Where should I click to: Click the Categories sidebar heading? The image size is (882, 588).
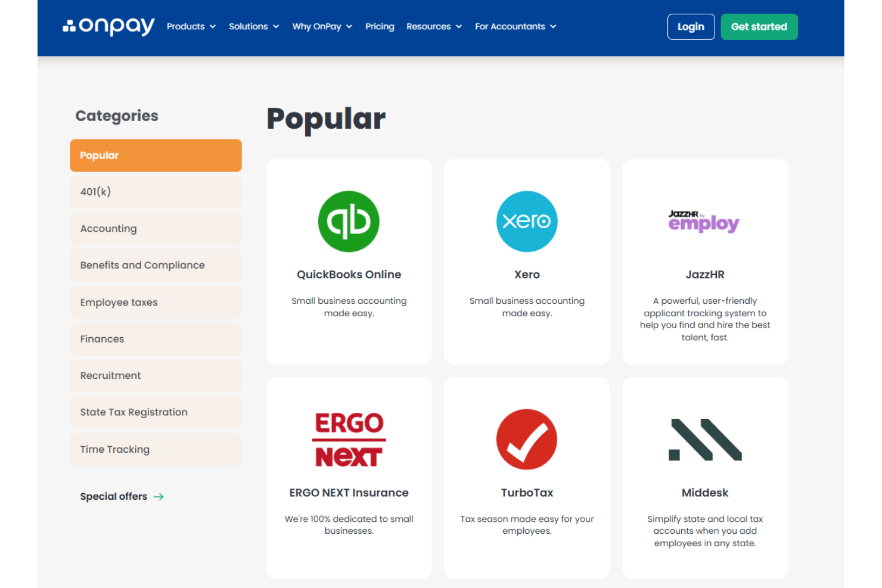pyautogui.click(x=117, y=116)
